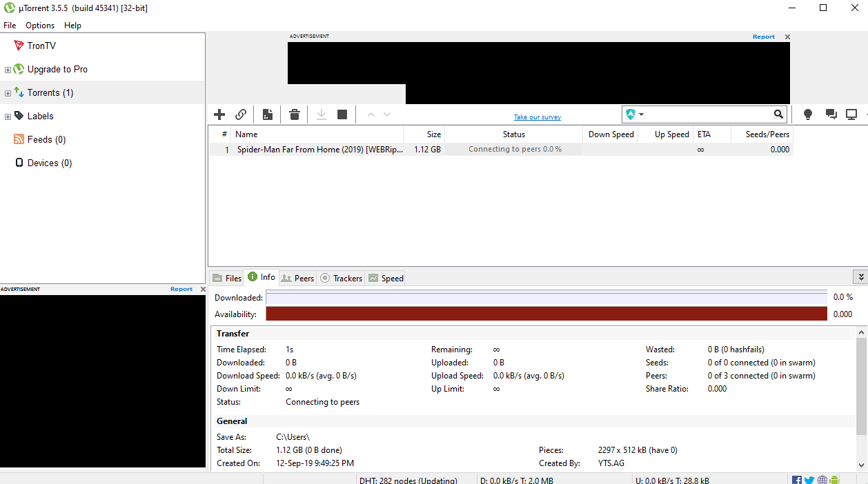Click the Twitter icon in status bar
The width and height of the screenshot is (868, 484).
coord(809,480)
